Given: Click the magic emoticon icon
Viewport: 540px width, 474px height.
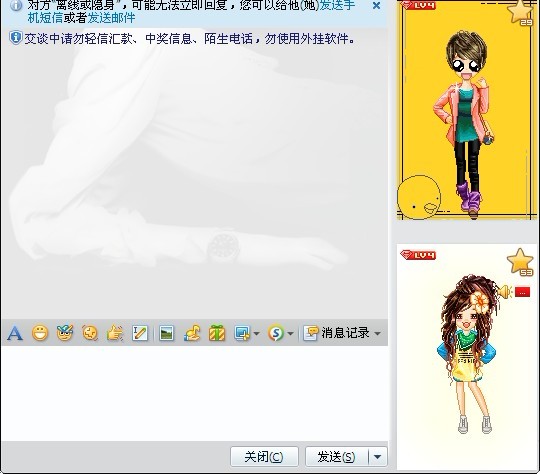Looking at the screenshot, I should click(x=65, y=333).
